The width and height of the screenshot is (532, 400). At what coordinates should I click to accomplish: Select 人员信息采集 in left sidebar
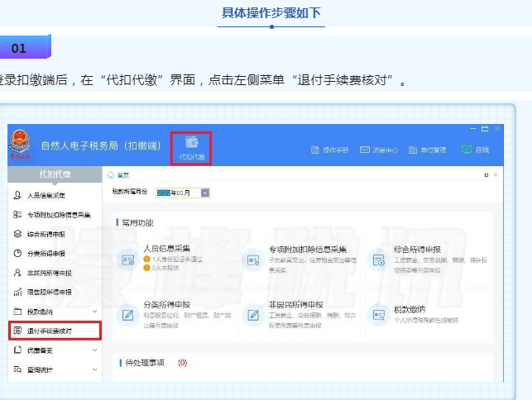tap(55, 195)
